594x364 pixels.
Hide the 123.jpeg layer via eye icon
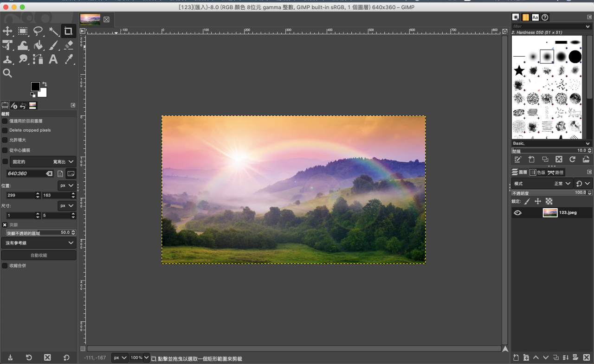pyautogui.click(x=517, y=213)
